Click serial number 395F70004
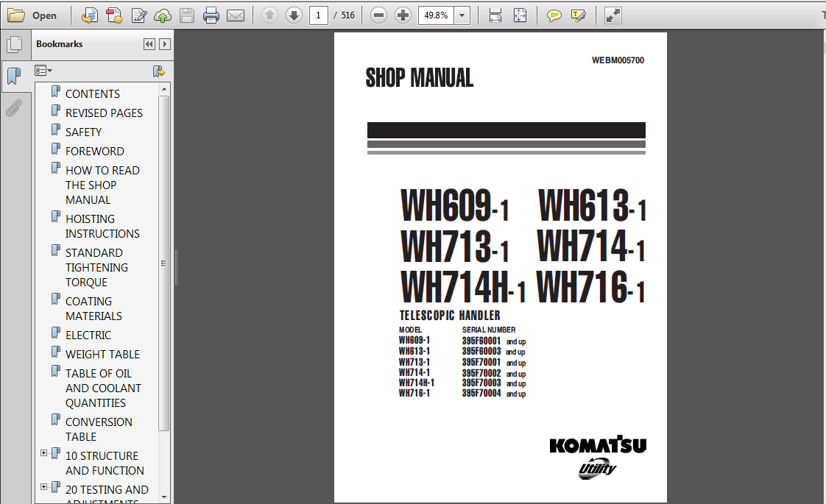The image size is (826, 504). (481, 394)
